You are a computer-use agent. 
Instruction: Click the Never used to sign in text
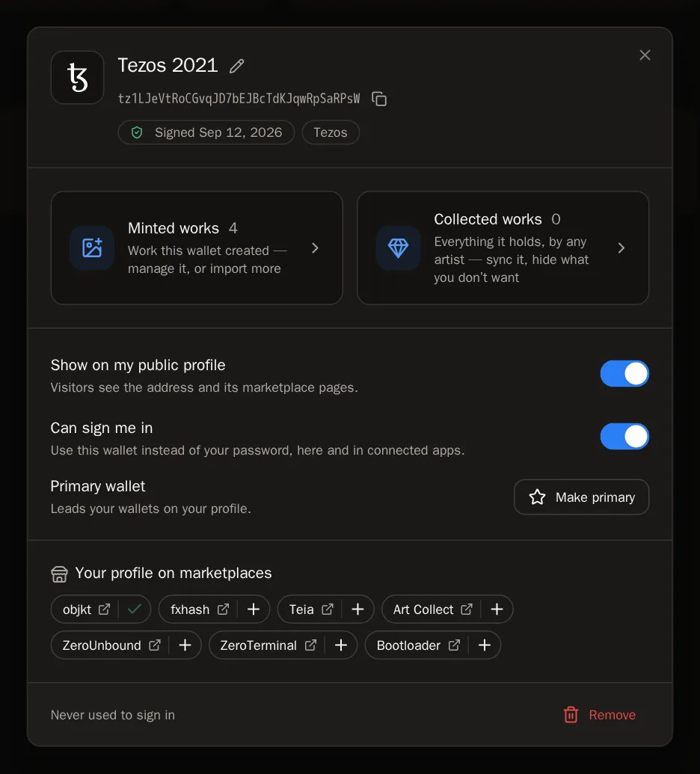(x=112, y=715)
